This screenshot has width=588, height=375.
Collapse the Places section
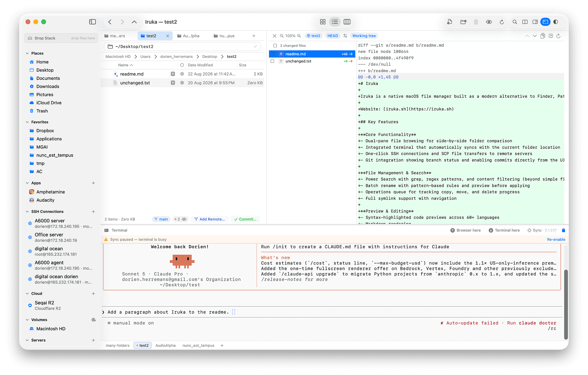[x=27, y=53]
